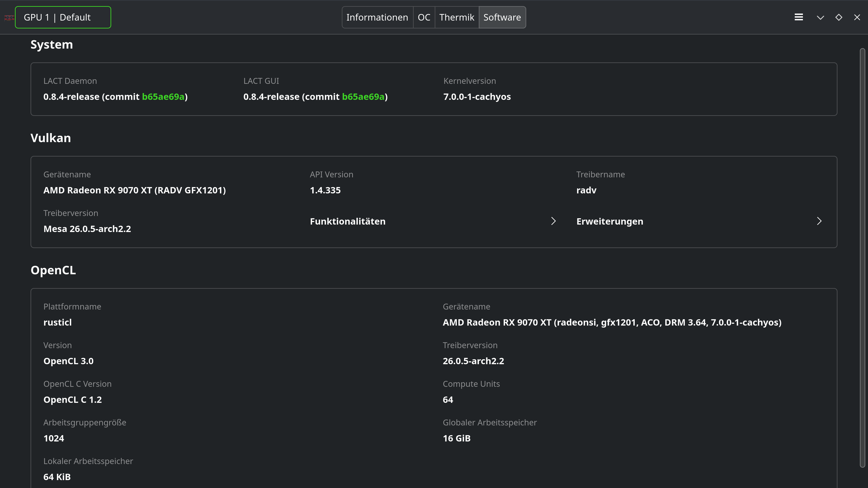Select the Plattformname value rusticl

(x=58, y=322)
